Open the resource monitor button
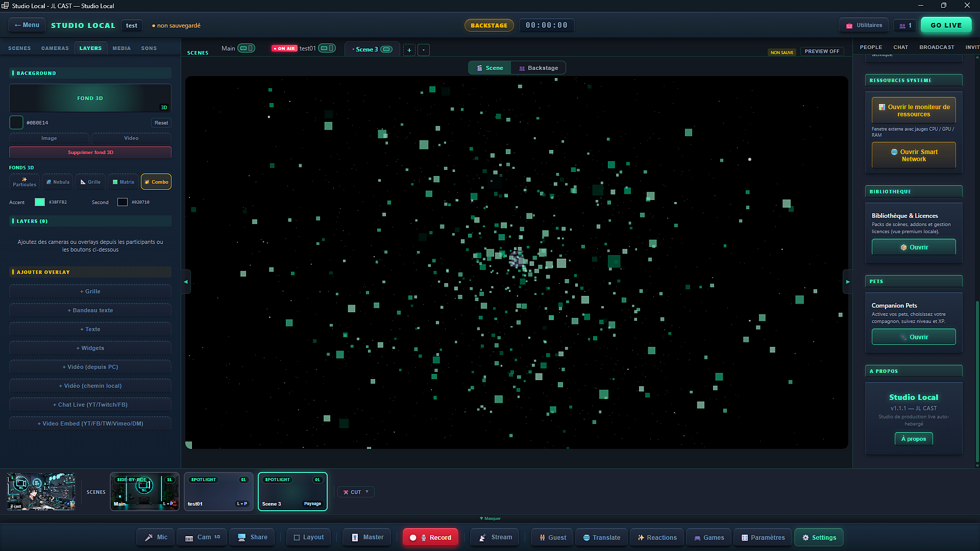 pos(914,110)
